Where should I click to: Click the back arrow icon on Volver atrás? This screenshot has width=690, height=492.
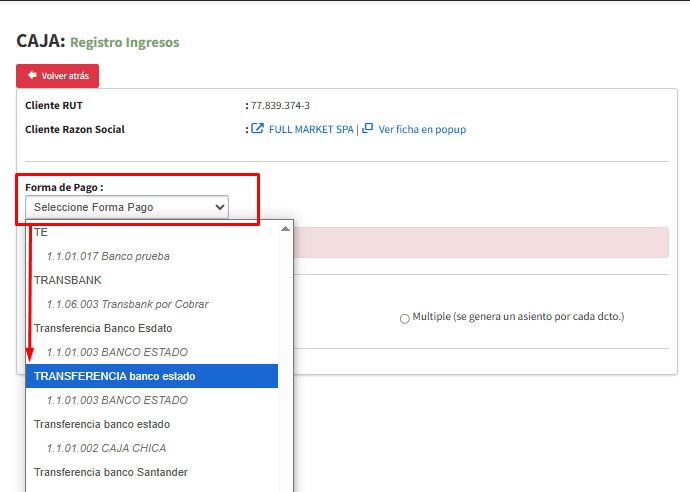tap(32, 75)
